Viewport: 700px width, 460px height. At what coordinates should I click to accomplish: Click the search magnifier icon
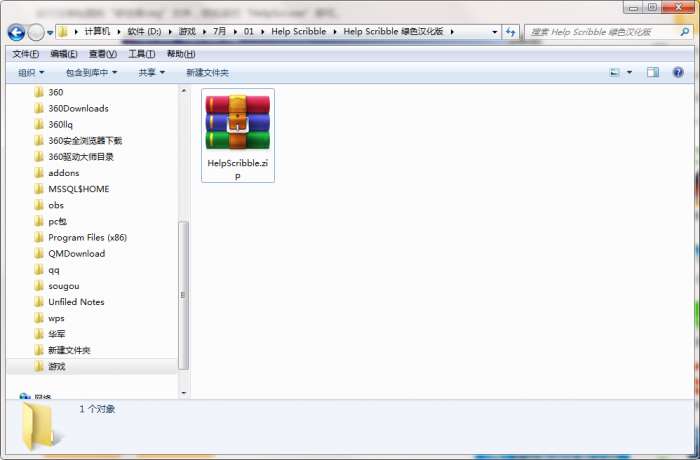coord(684,32)
